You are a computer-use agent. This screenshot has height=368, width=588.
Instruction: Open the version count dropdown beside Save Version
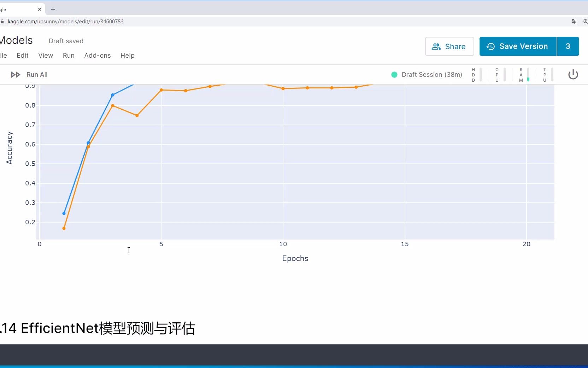(568, 46)
